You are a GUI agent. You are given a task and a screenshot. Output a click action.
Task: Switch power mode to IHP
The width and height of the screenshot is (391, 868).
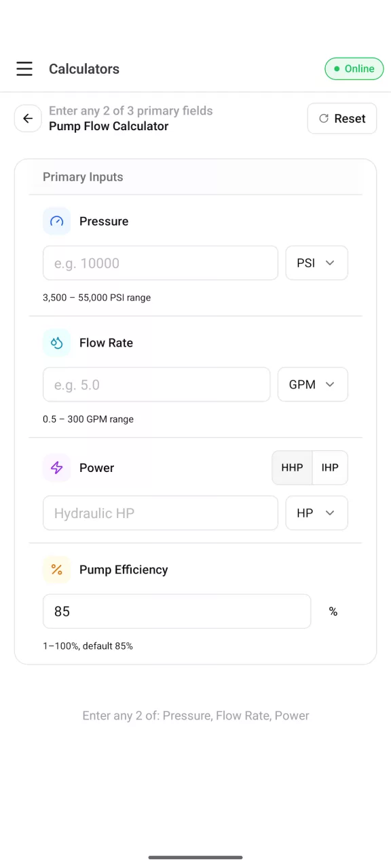pyautogui.click(x=330, y=468)
